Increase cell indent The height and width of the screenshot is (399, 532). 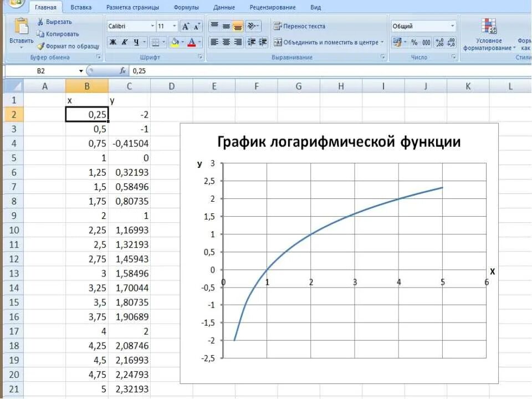coord(263,42)
